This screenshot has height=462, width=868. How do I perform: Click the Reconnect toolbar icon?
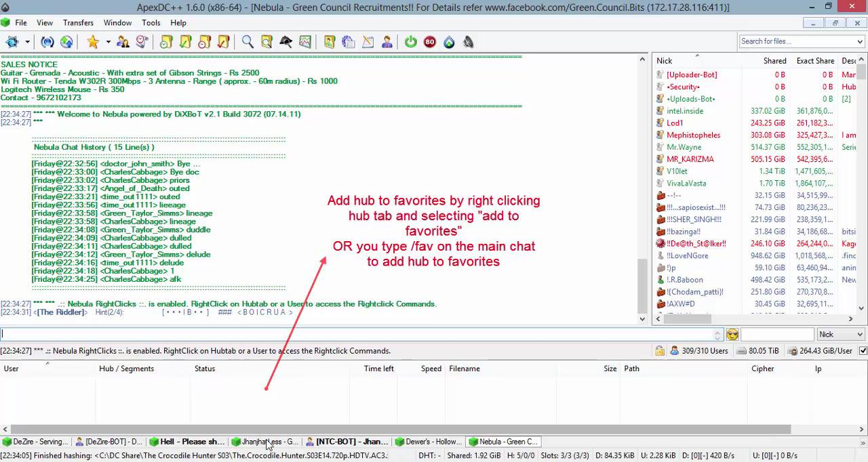tap(47, 42)
